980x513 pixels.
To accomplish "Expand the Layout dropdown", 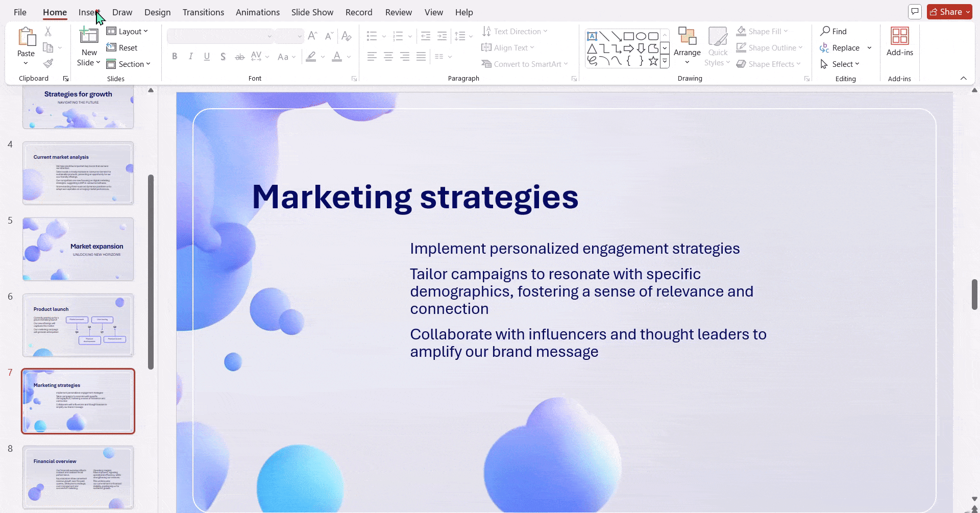I will pos(127,31).
